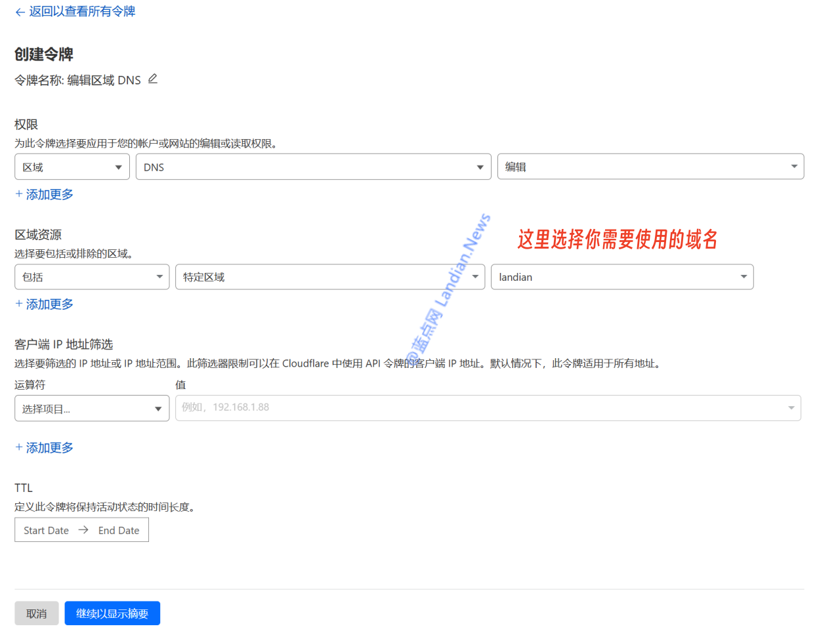
Task: Expand the 编辑 permission level dropdown
Action: pyautogui.click(x=650, y=167)
